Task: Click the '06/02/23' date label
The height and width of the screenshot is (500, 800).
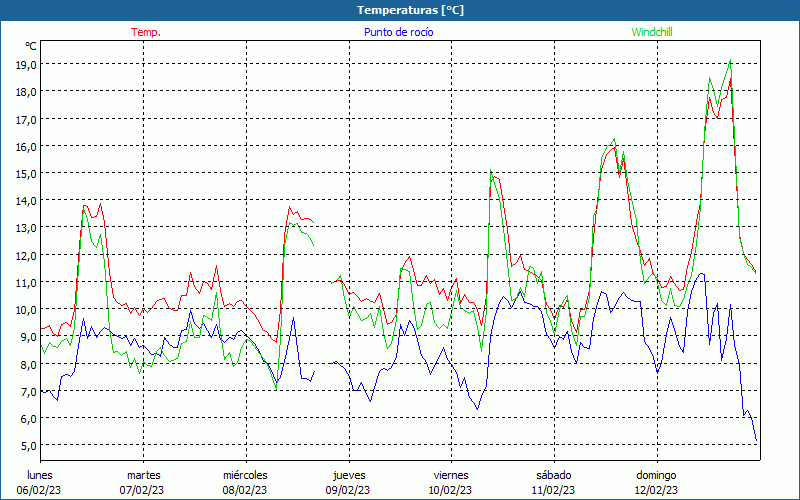Action: (39, 490)
